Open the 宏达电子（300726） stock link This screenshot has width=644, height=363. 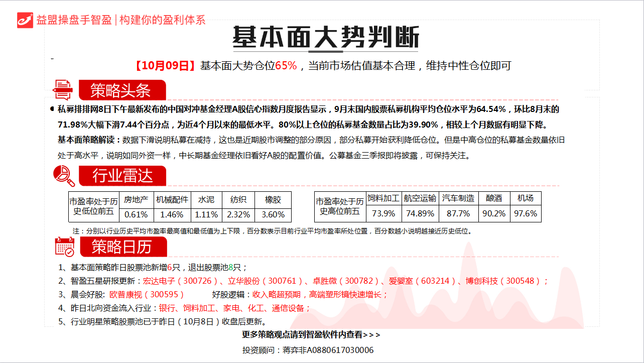coord(181,281)
